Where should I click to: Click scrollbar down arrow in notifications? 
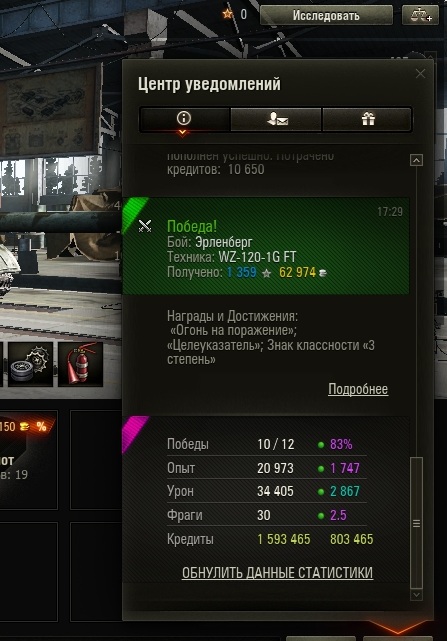click(x=416, y=594)
